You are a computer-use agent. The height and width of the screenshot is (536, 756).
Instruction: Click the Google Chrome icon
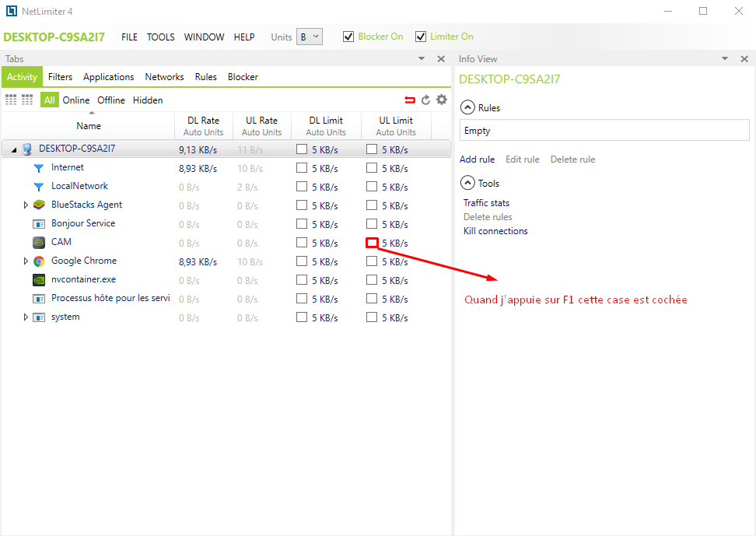point(39,261)
